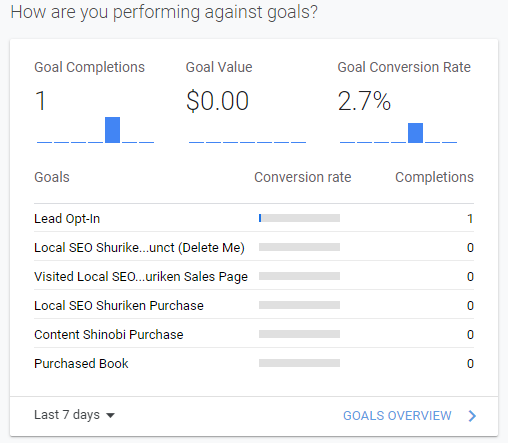Click the dropdown arrow next to Last 7 days

tap(110, 416)
